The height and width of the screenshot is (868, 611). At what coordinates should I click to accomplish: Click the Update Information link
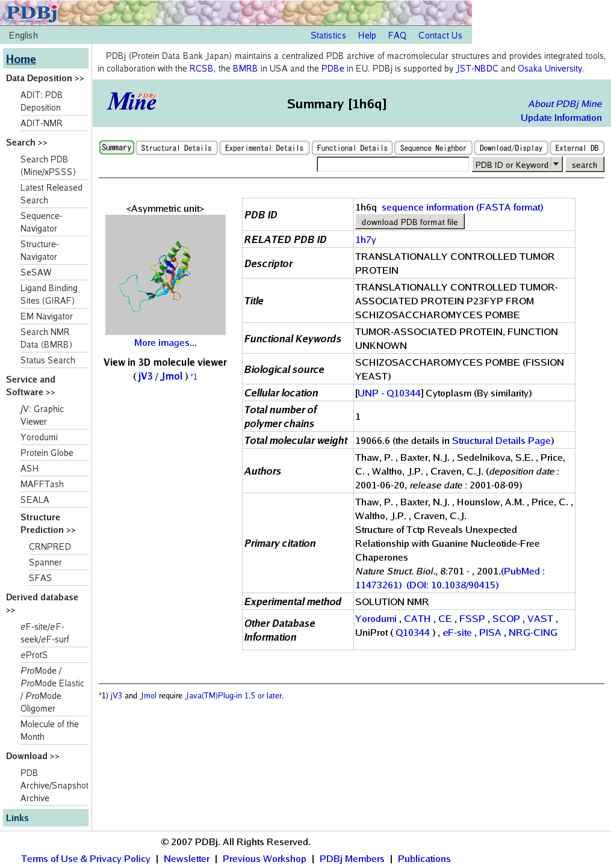pyautogui.click(x=561, y=118)
